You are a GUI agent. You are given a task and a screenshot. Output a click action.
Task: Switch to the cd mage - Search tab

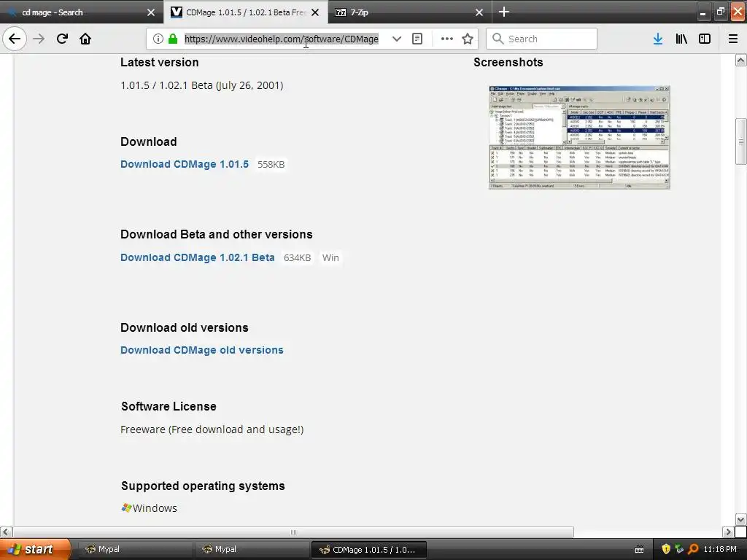82,12
